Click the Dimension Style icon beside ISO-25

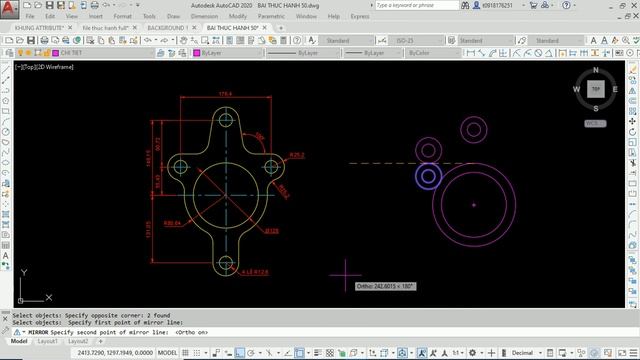click(382, 40)
